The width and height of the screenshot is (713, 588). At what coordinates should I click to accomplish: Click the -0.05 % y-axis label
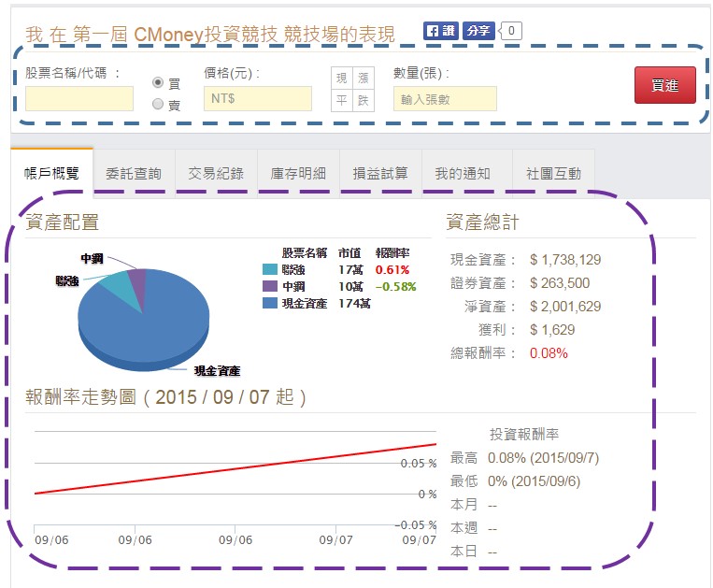[x=416, y=525]
